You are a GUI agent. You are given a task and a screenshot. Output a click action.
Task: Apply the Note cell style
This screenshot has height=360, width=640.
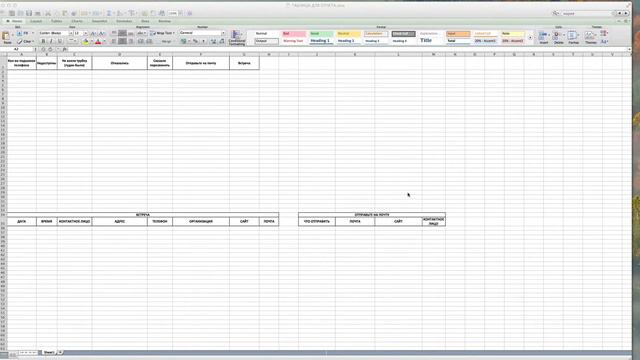(x=513, y=33)
